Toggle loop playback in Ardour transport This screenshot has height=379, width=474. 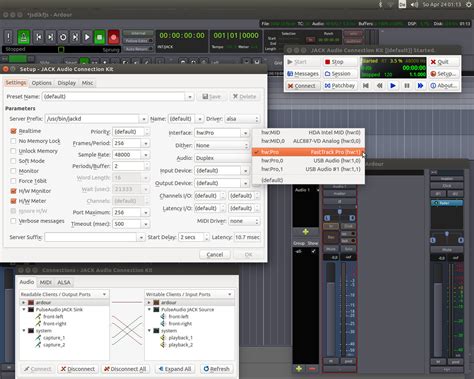pyautogui.click(x=63, y=37)
